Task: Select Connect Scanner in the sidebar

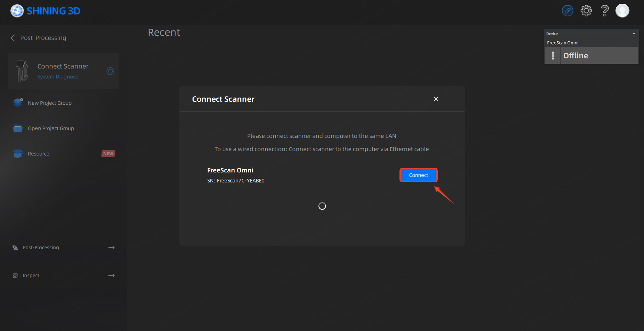Action: coord(63,66)
